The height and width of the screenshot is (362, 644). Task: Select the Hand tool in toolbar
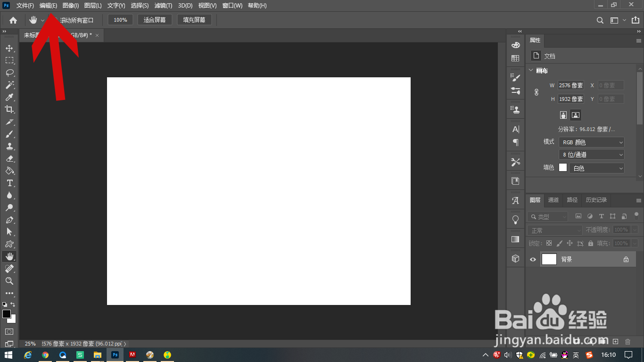click(9, 256)
